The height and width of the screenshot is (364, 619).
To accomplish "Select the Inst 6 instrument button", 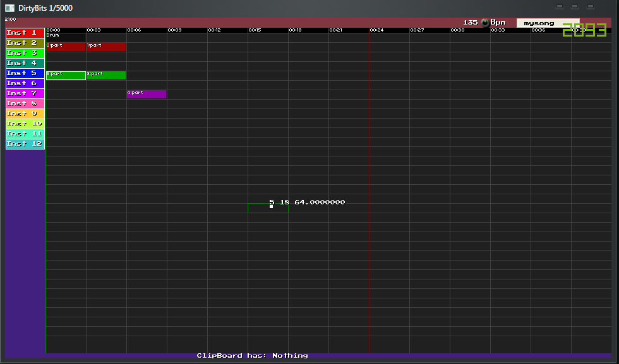I will [x=25, y=84].
